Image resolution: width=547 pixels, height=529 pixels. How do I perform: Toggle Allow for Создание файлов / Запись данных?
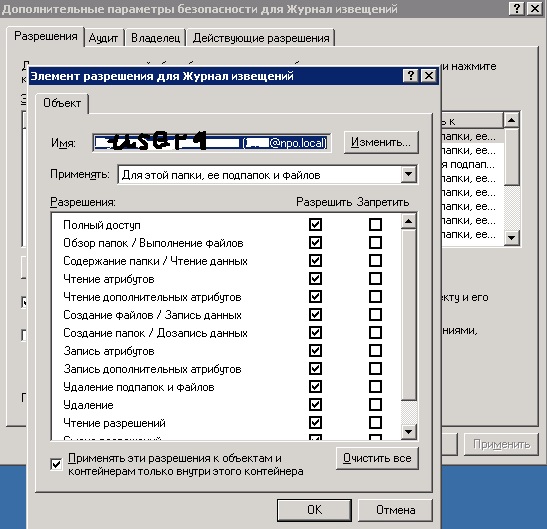coord(315,315)
